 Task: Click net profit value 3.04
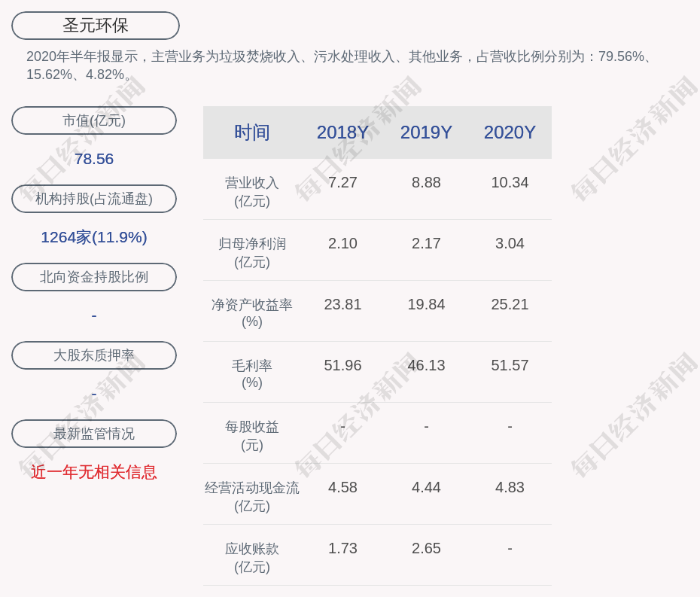point(510,243)
